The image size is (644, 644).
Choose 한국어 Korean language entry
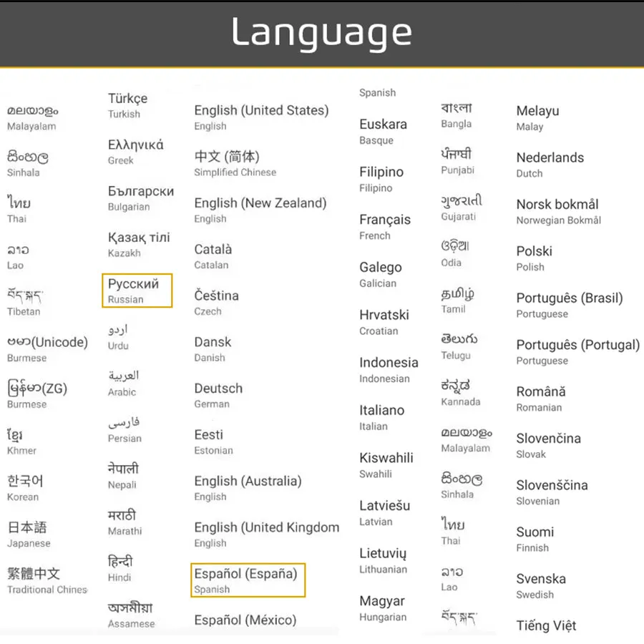coord(25,488)
